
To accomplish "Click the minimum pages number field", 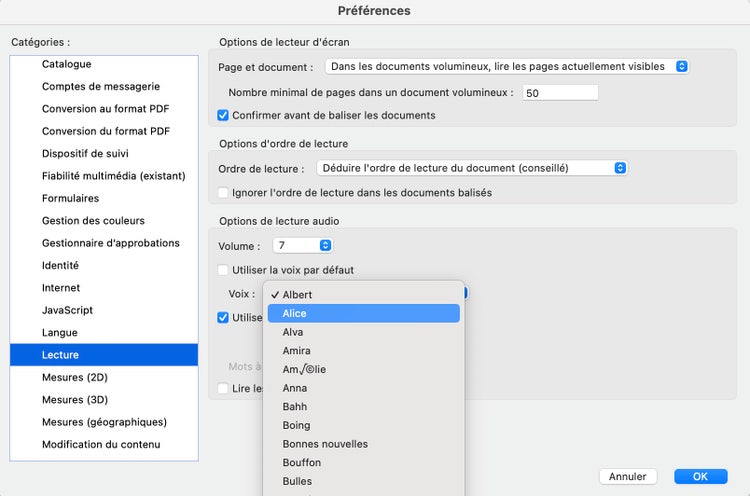I will (559, 93).
